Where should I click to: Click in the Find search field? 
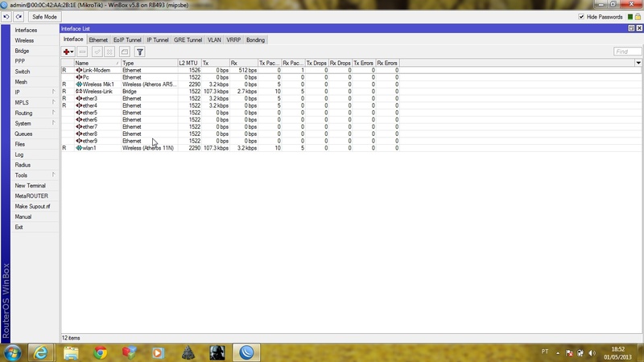pyautogui.click(x=627, y=51)
